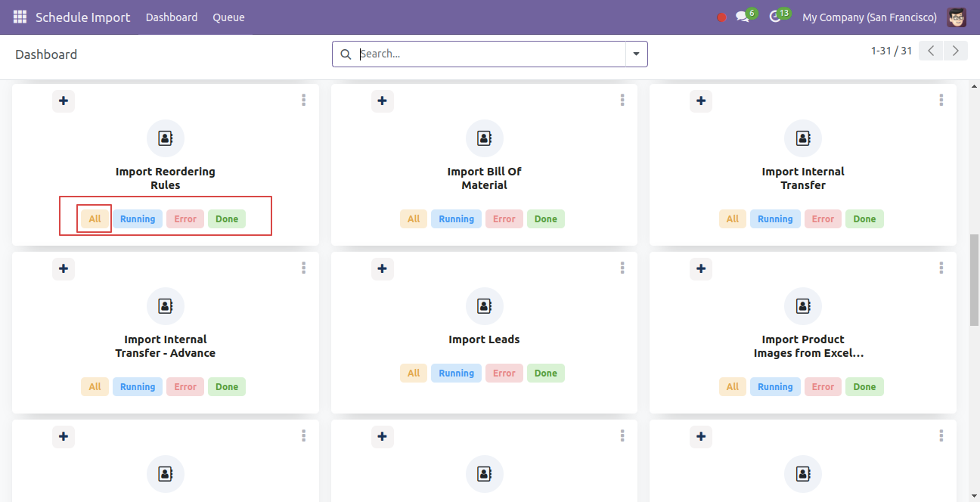This screenshot has width=980, height=502.
Task: Open three-dot menu on Import Leads card
Action: (622, 268)
